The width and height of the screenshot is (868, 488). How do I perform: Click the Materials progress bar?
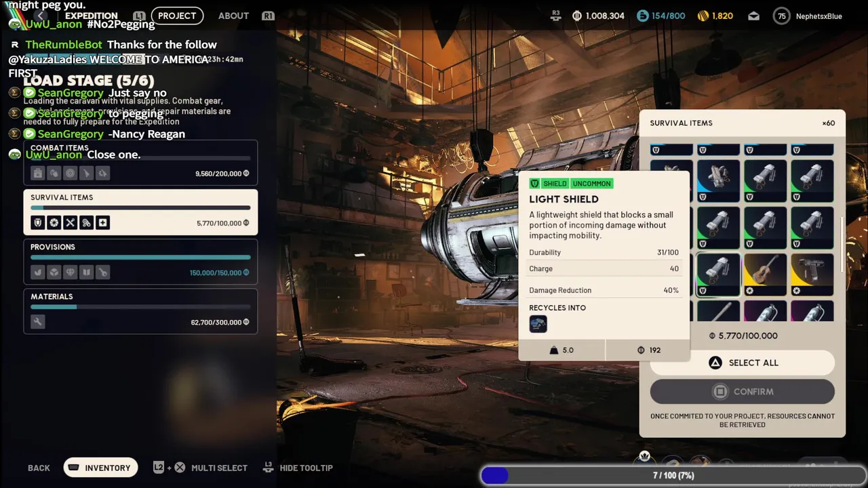pos(140,307)
